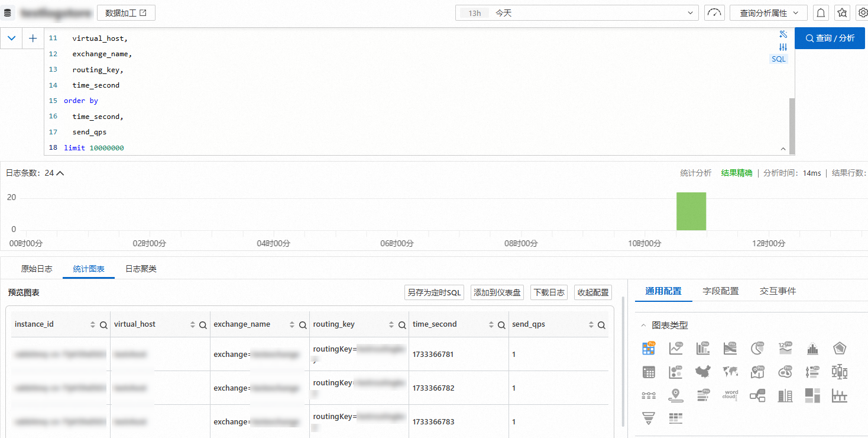This screenshot has height=438, width=868.
Task: Select the funnel chart type
Action: coord(649,418)
